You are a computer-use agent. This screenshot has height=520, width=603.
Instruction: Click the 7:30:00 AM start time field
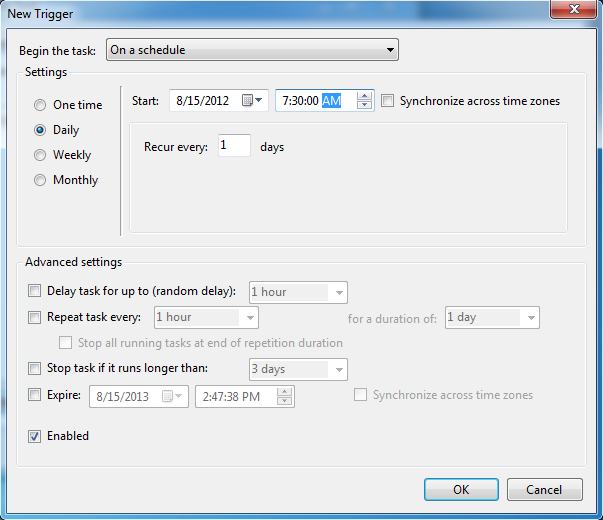pos(325,100)
